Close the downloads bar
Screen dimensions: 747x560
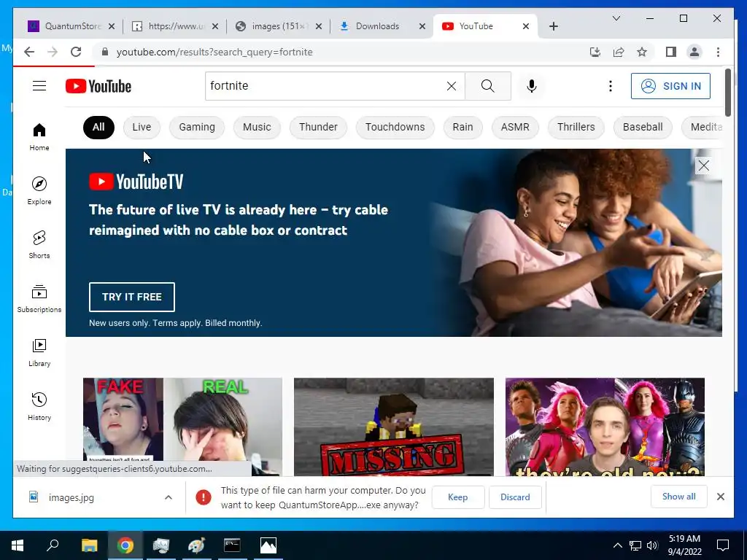click(720, 497)
